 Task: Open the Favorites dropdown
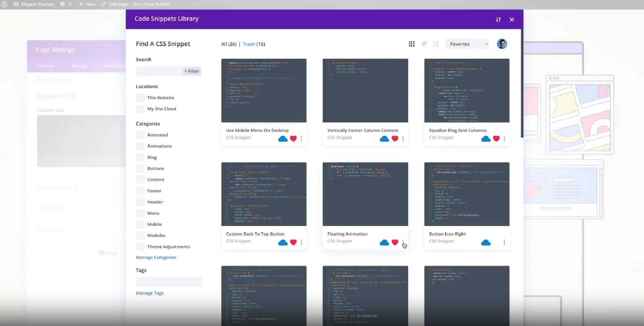(467, 44)
